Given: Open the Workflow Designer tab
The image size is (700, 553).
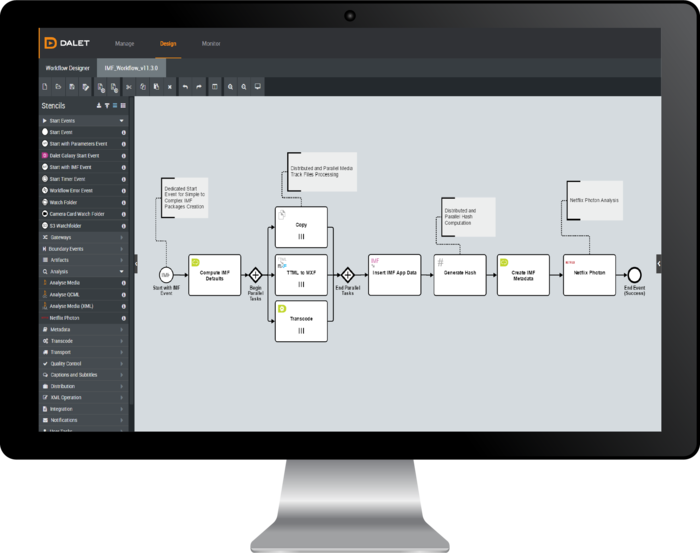Looking at the screenshot, I should click(67, 68).
